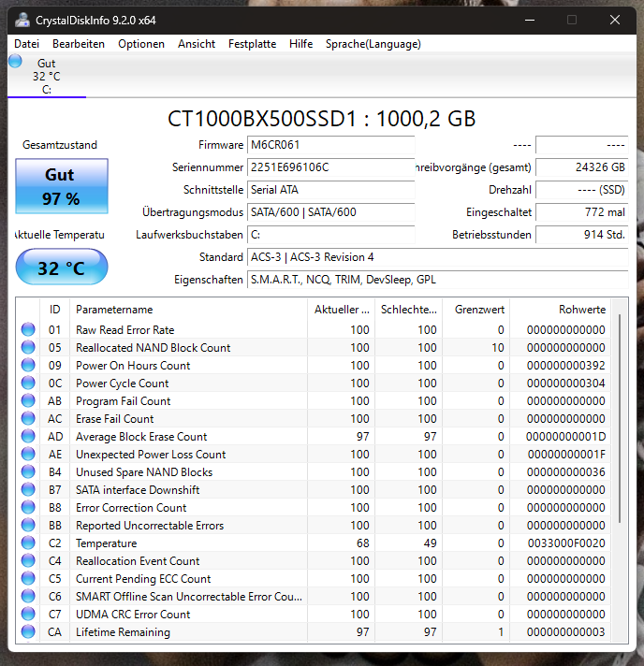The height and width of the screenshot is (666, 644).
Task: Click the Laufwerksbuchstaben field C:
Action: coord(330,235)
